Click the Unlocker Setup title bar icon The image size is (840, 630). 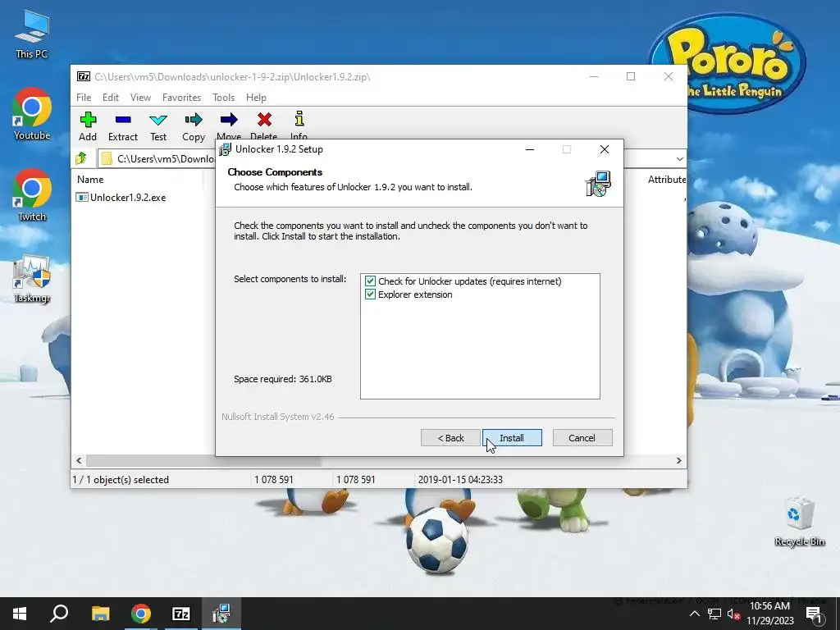click(226, 149)
